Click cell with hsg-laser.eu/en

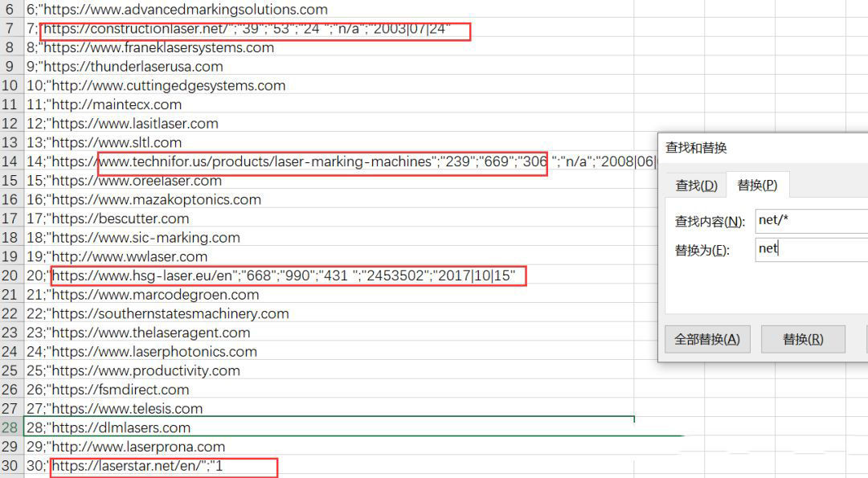[330, 275]
